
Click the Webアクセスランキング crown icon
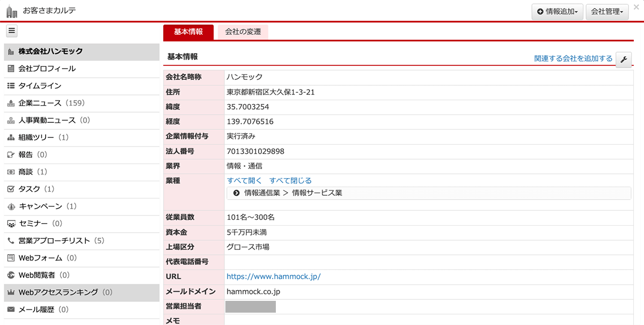tap(11, 292)
